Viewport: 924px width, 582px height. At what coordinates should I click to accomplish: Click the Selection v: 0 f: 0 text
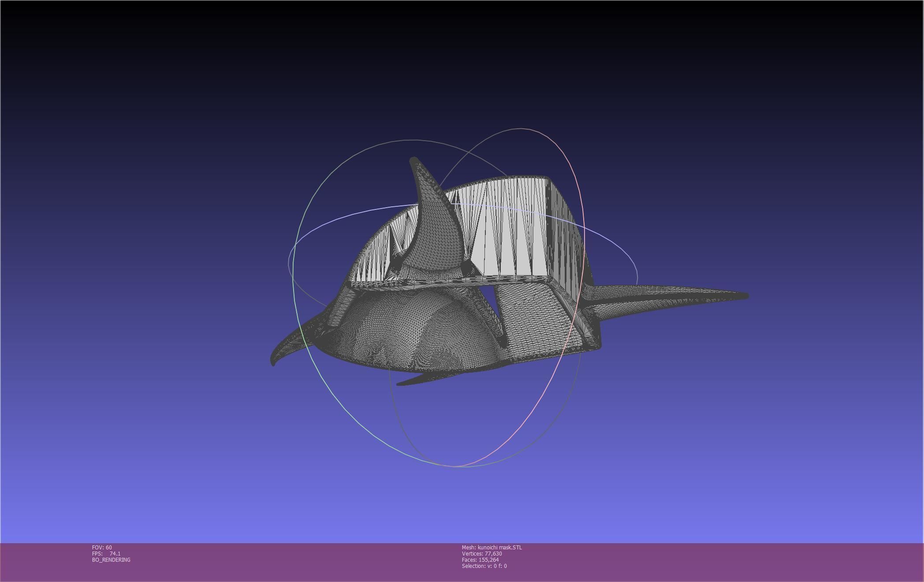click(484, 566)
